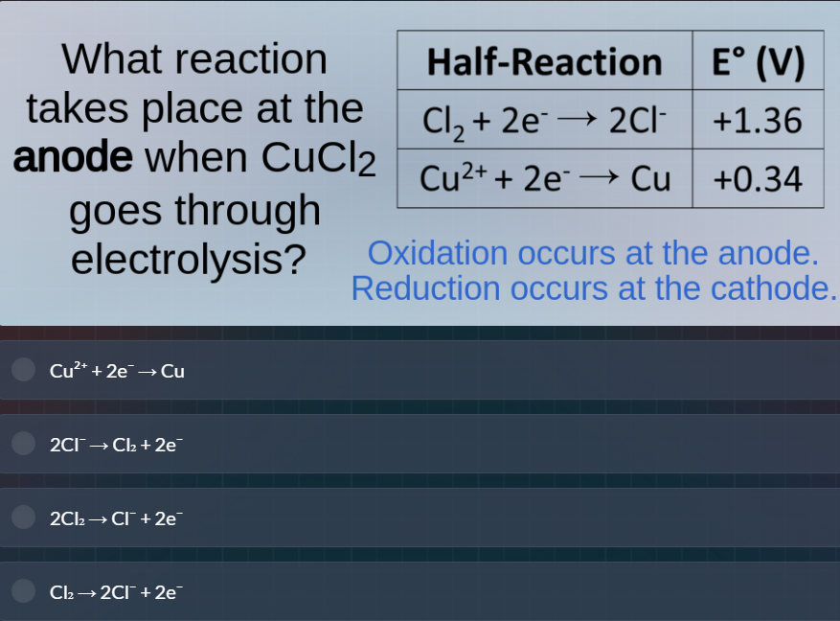Viewport: 840px width, 621px height.
Task: Click the hint Reduction occurs at the cathode
Action: click(594, 288)
